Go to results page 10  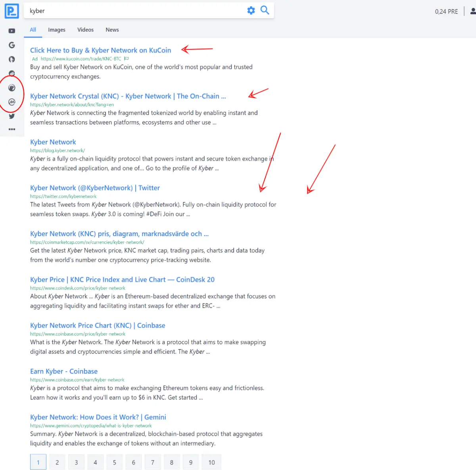(x=211, y=462)
